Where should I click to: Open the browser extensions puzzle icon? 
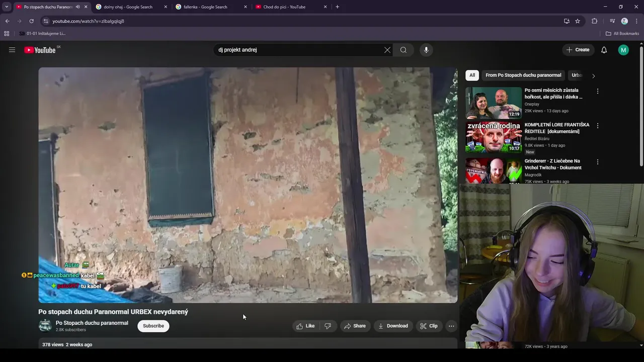(594, 21)
